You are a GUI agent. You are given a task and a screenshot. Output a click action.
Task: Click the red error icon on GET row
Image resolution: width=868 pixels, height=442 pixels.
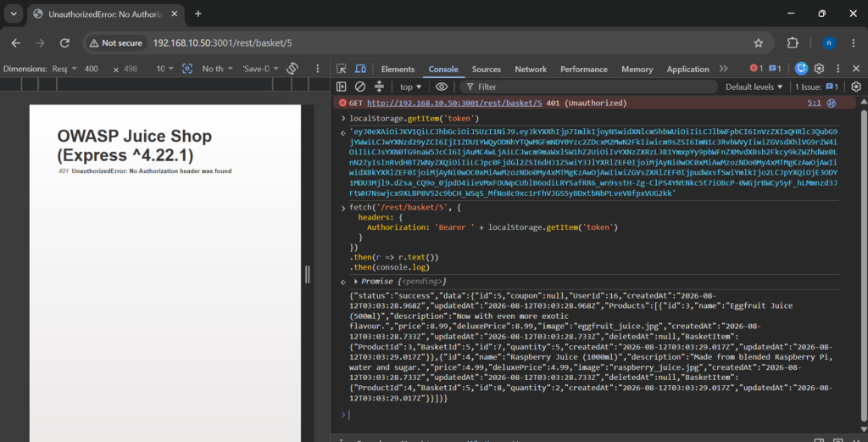tap(342, 103)
